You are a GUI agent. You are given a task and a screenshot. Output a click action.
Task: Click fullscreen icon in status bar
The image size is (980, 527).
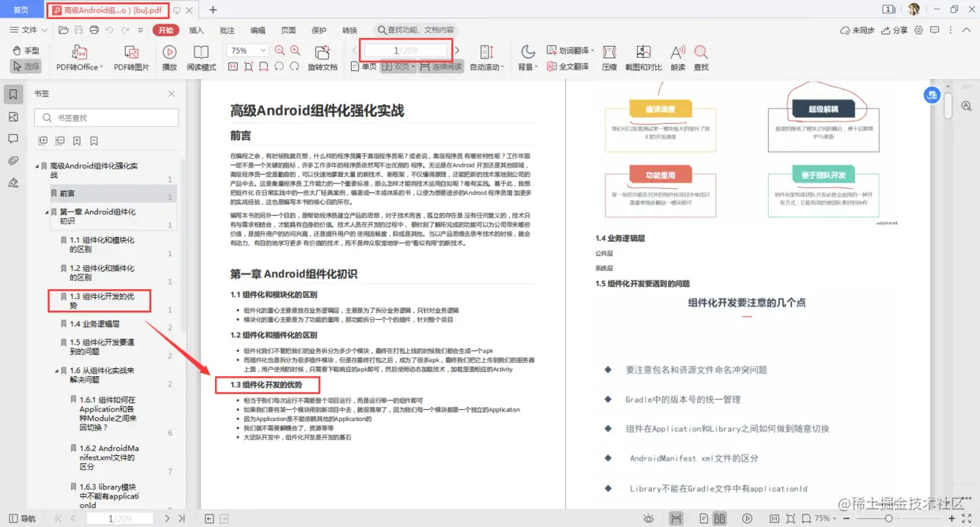(965, 518)
